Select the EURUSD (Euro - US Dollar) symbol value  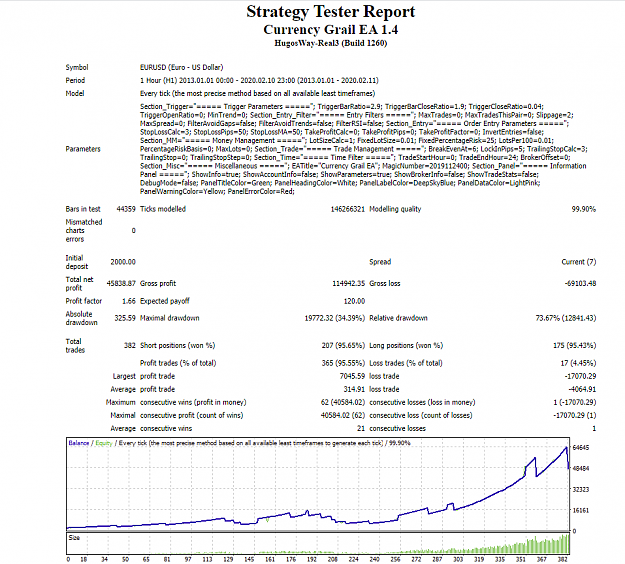181,67
